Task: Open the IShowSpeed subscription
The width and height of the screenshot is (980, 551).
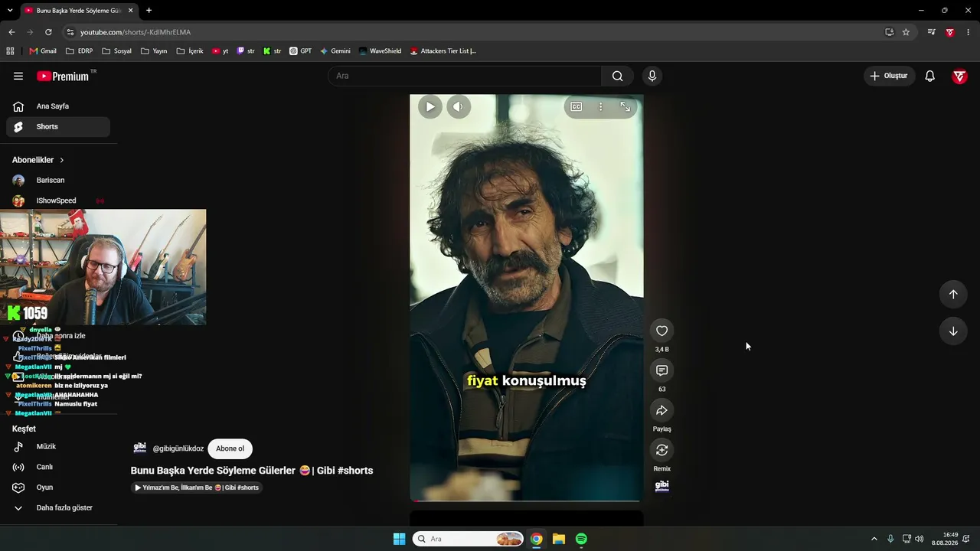Action: 58,201
